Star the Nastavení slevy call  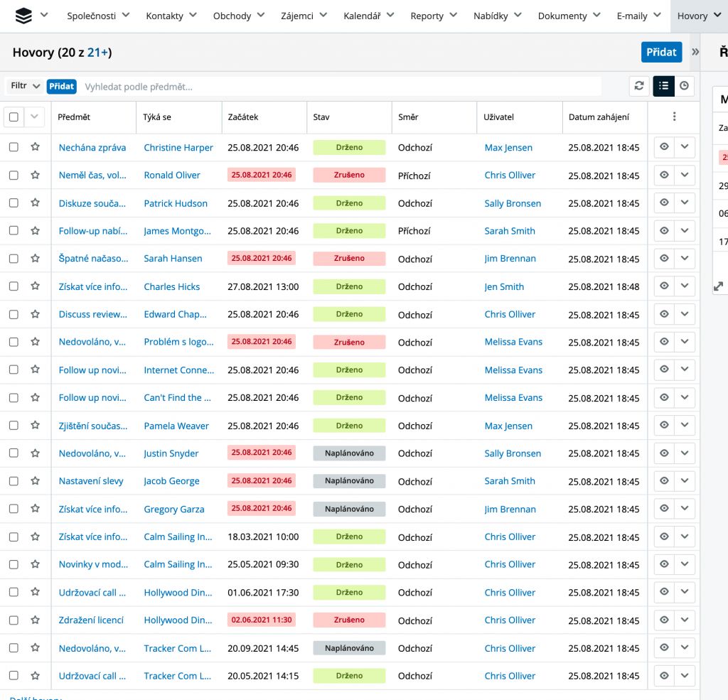[x=35, y=481]
